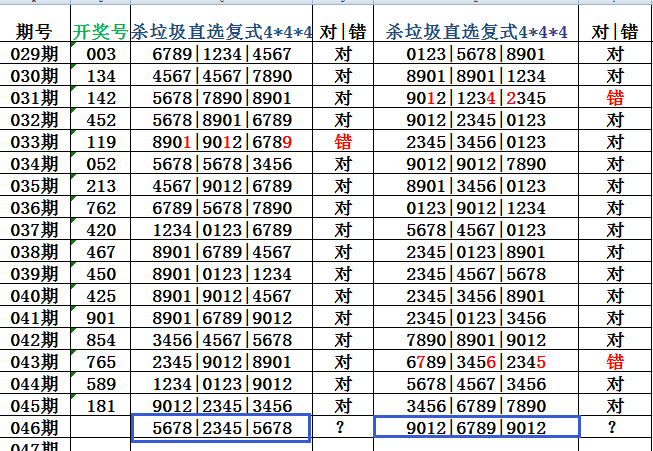Select draw number 762 cell
The height and width of the screenshot is (451, 653).
100,208
